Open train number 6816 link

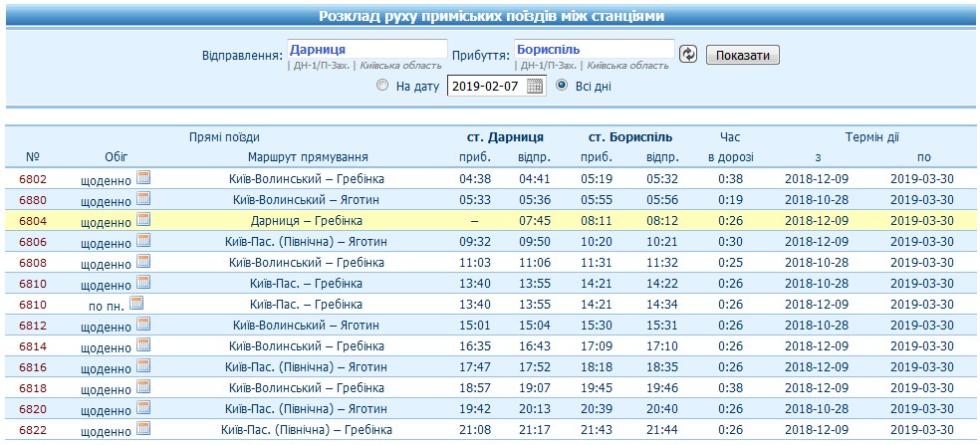tap(33, 367)
